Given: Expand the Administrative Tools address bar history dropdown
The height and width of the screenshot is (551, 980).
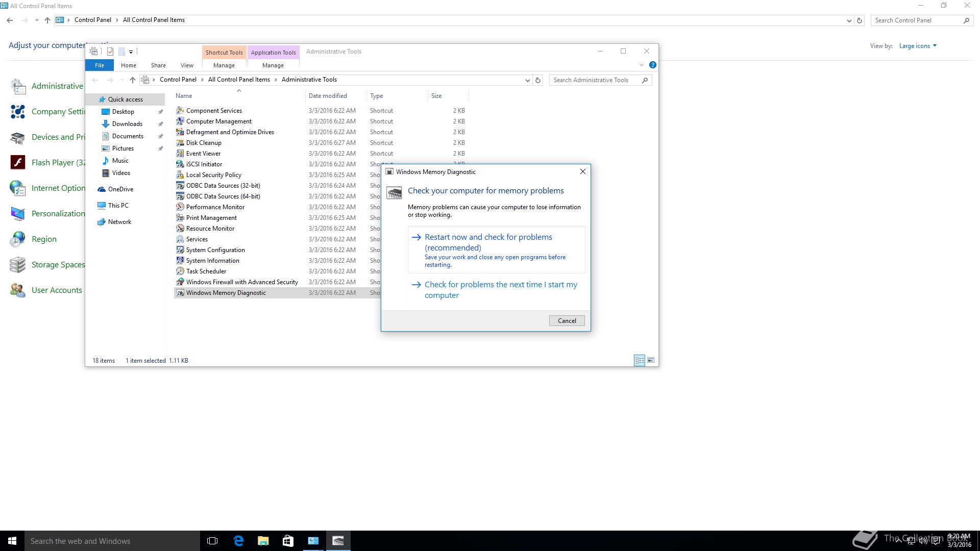Looking at the screenshot, I should 527,80.
